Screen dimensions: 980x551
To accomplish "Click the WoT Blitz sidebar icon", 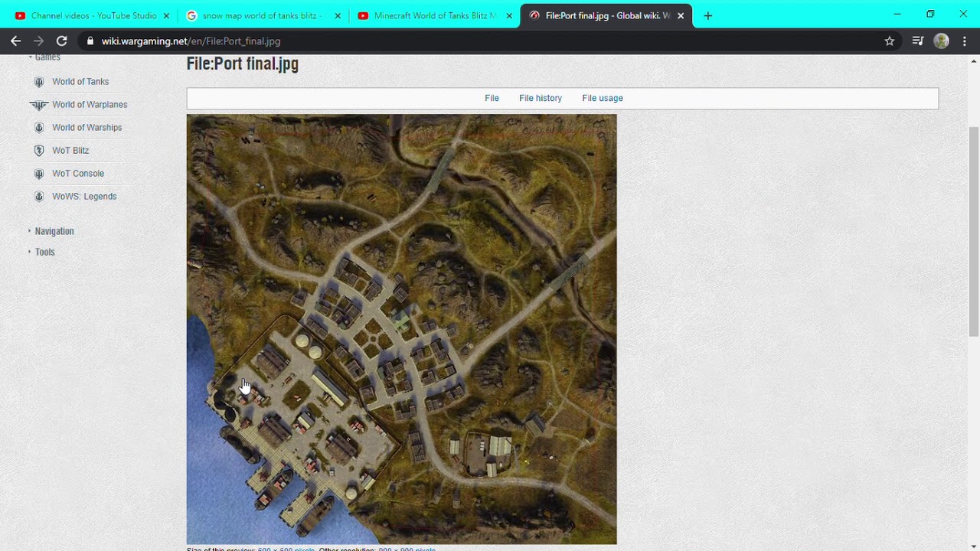I will (39, 151).
